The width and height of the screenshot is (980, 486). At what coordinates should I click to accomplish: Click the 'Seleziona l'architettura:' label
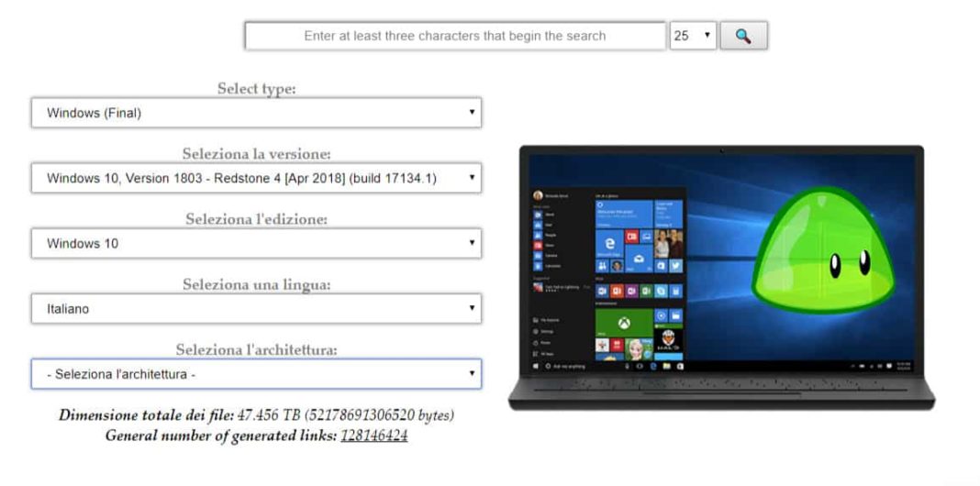(256, 349)
